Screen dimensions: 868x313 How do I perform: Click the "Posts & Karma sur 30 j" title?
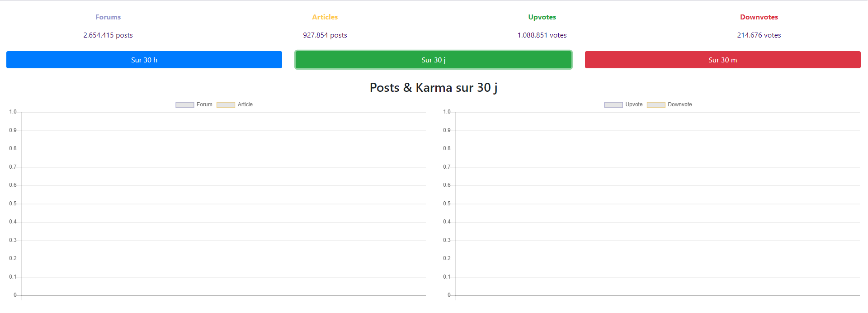[x=433, y=88]
